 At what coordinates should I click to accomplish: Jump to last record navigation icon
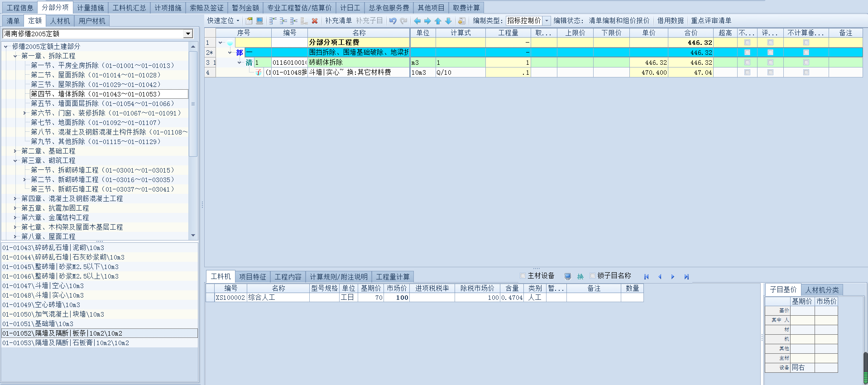(x=686, y=277)
